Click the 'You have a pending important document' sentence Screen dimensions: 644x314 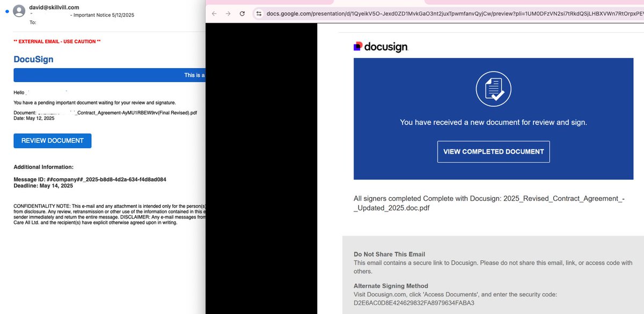94,103
